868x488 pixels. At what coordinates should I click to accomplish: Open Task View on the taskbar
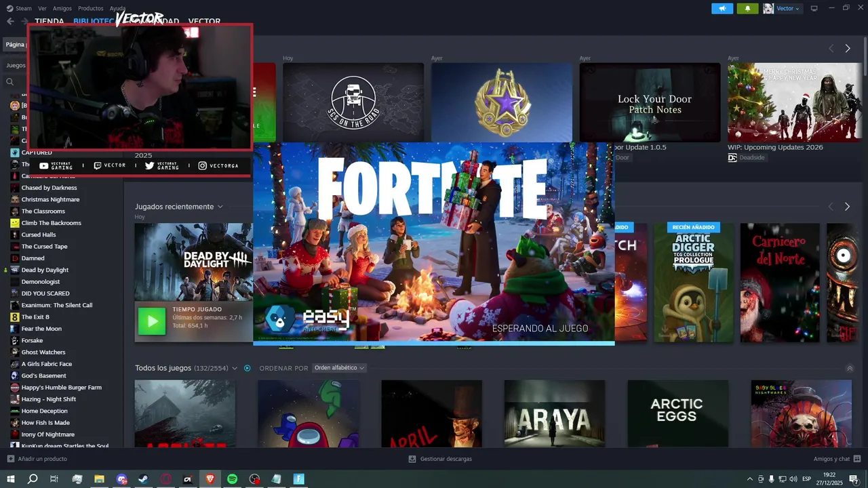click(54, 479)
